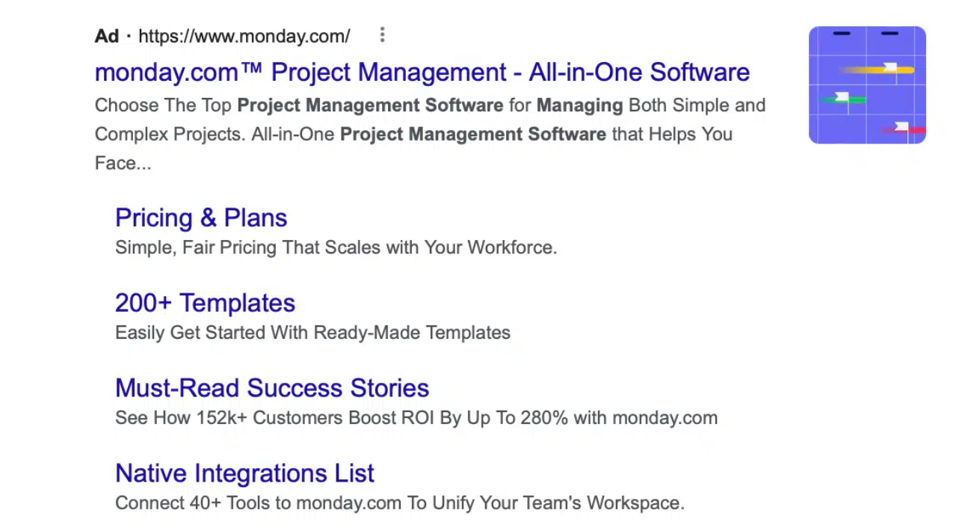Viewport: 980px width, 531px height.
Task: Click the right dark dash in the thumbnail header
Action: (x=889, y=34)
